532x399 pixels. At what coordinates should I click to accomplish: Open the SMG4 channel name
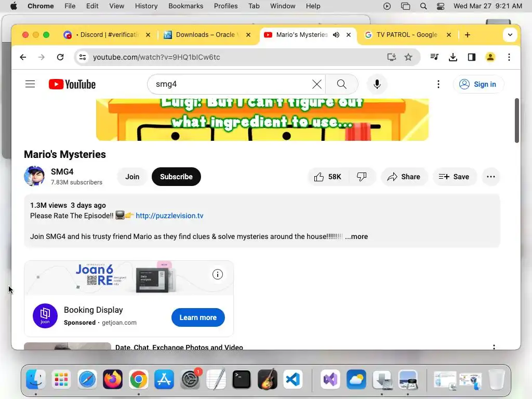pos(62,171)
